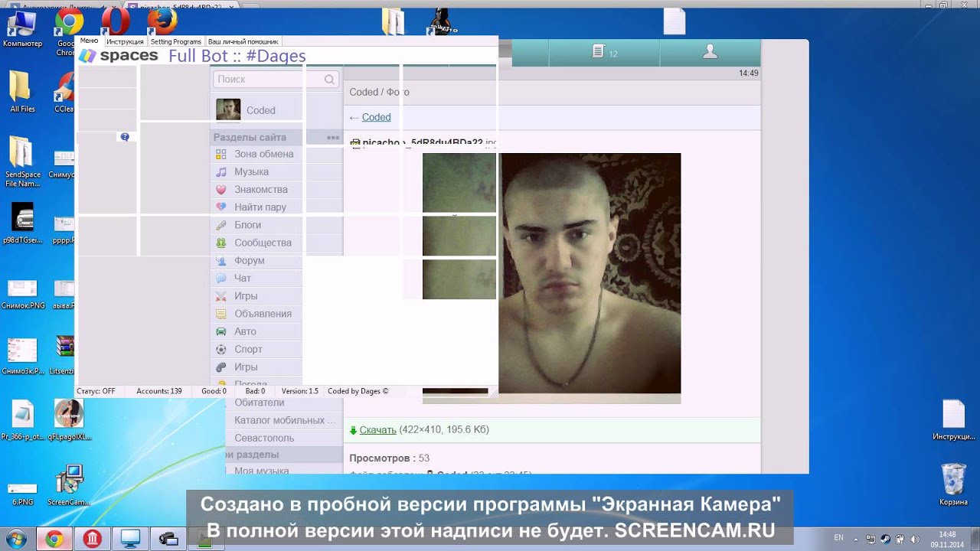
Task: Click the EN language indicator
Action: pos(838,538)
